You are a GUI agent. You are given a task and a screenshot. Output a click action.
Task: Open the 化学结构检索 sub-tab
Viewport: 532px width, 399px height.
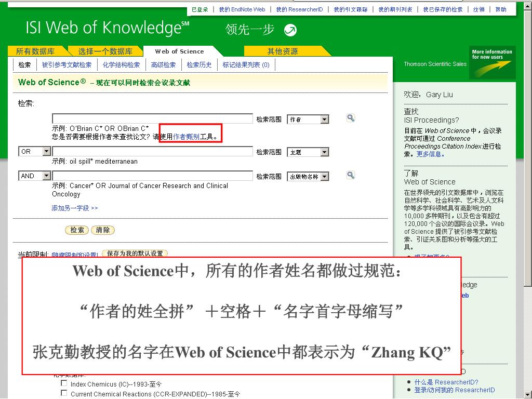pos(121,64)
